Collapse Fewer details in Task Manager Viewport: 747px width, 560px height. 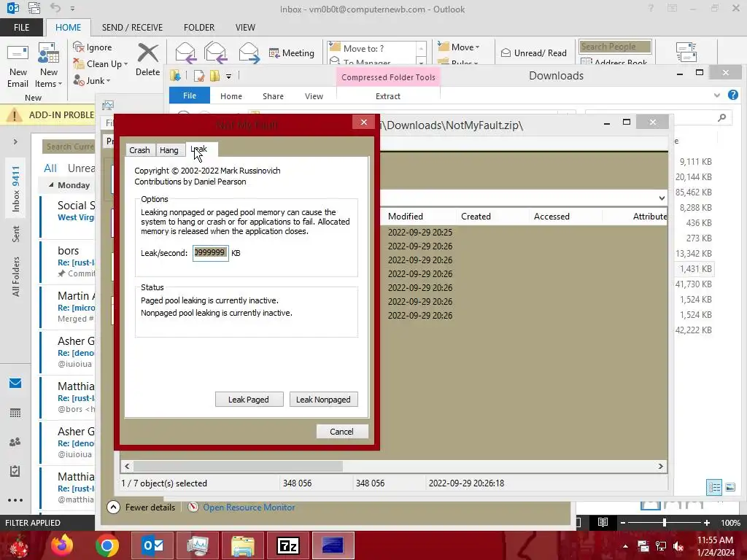(x=141, y=507)
